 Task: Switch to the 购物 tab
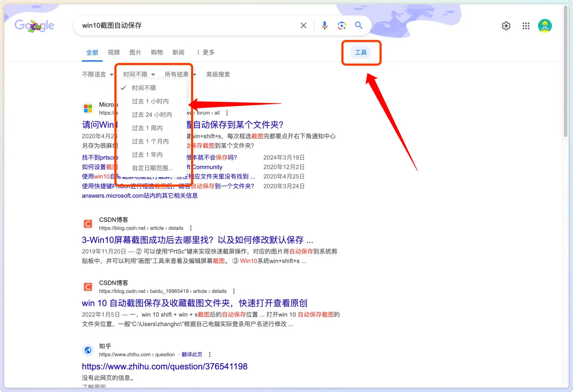tap(157, 53)
